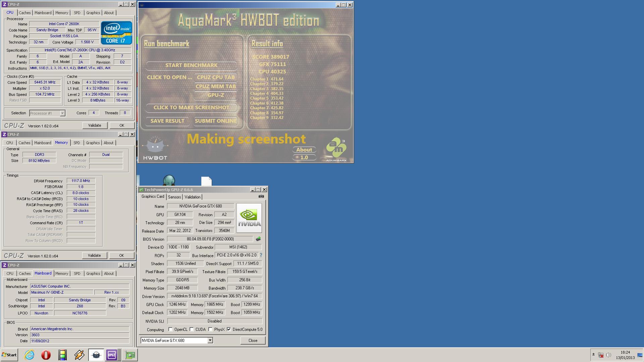Click OK in the memory CPU-Z window
Screen dimensions: 644x362
click(121, 255)
